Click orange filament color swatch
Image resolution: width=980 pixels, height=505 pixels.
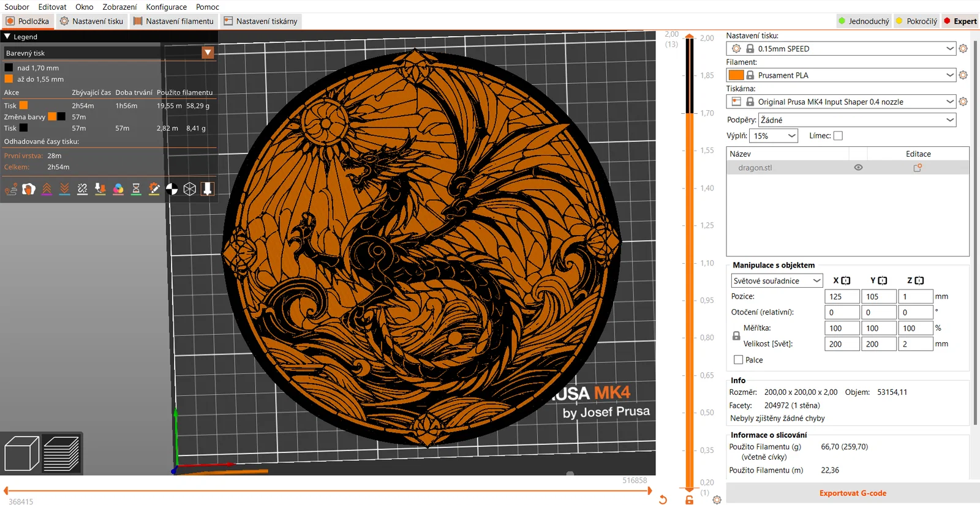coord(736,75)
